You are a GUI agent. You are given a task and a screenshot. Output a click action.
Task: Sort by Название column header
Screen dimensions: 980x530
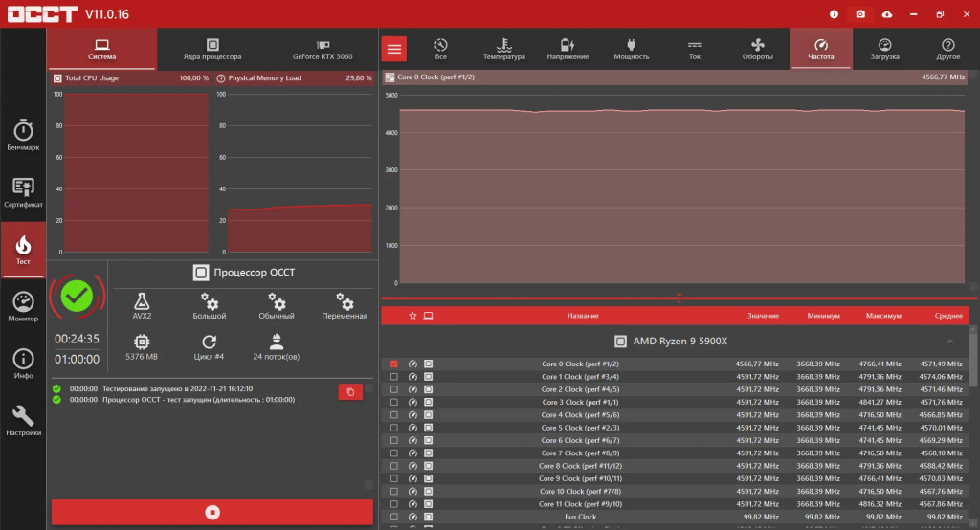click(x=583, y=316)
